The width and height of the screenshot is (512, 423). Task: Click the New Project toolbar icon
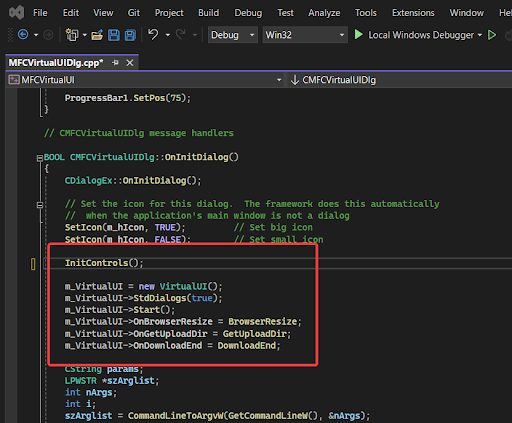click(72, 35)
